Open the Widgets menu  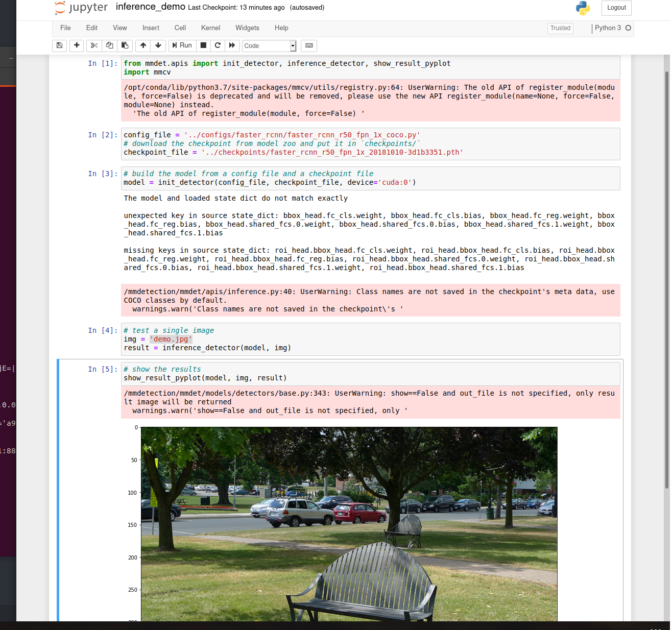[x=247, y=28]
